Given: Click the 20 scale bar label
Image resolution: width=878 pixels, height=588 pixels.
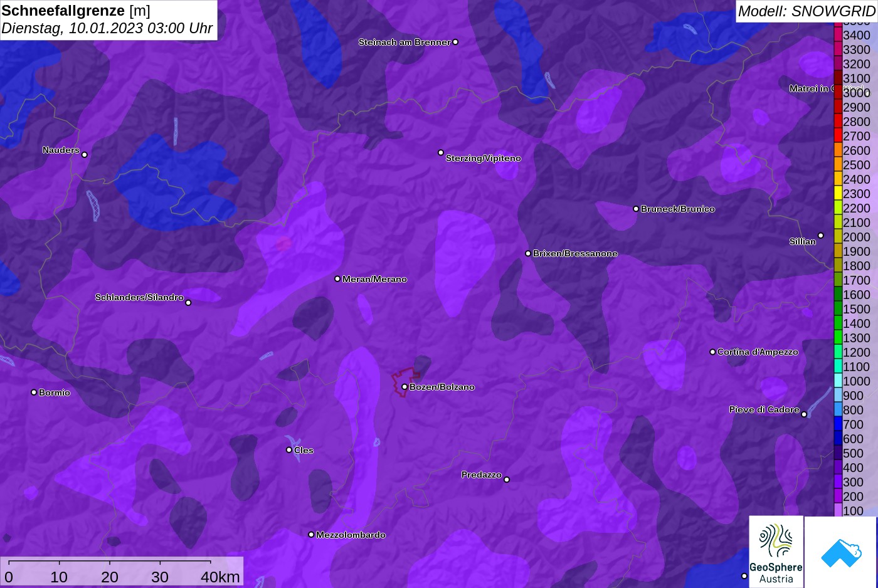Looking at the screenshot, I should 110,577.
